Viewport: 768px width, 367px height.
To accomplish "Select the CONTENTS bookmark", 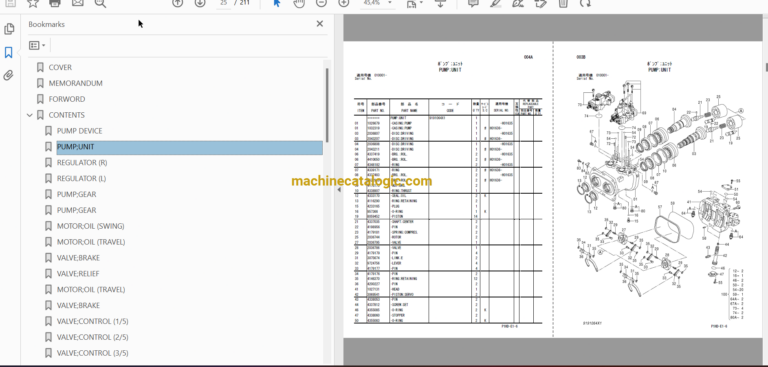I will click(x=67, y=115).
